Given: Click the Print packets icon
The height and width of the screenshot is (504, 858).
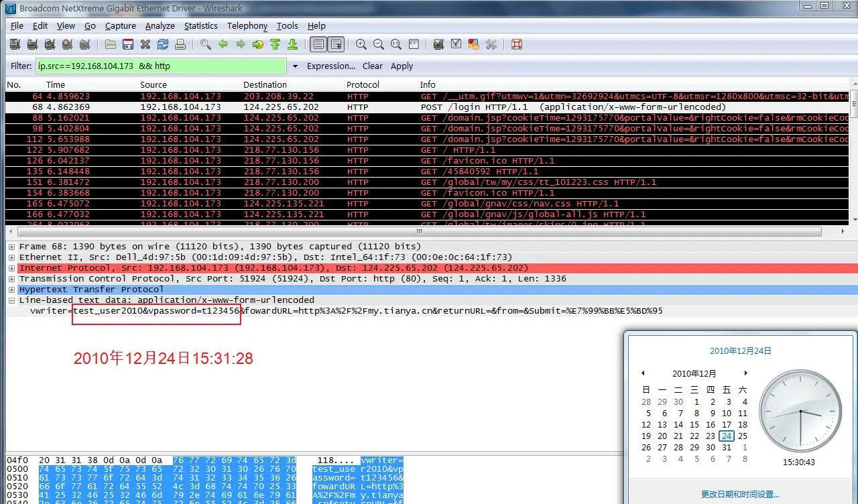Looking at the screenshot, I should tap(180, 44).
